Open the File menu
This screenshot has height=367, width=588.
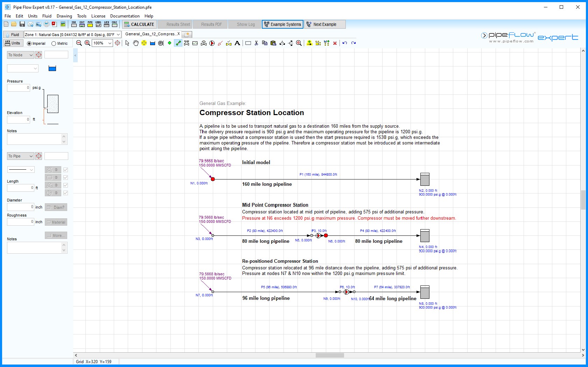coord(8,16)
